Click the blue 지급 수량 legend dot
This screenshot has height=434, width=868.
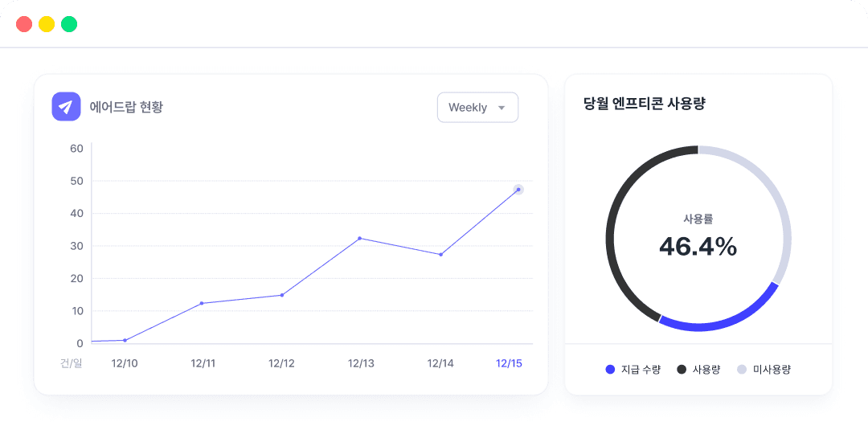(x=611, y=370)
